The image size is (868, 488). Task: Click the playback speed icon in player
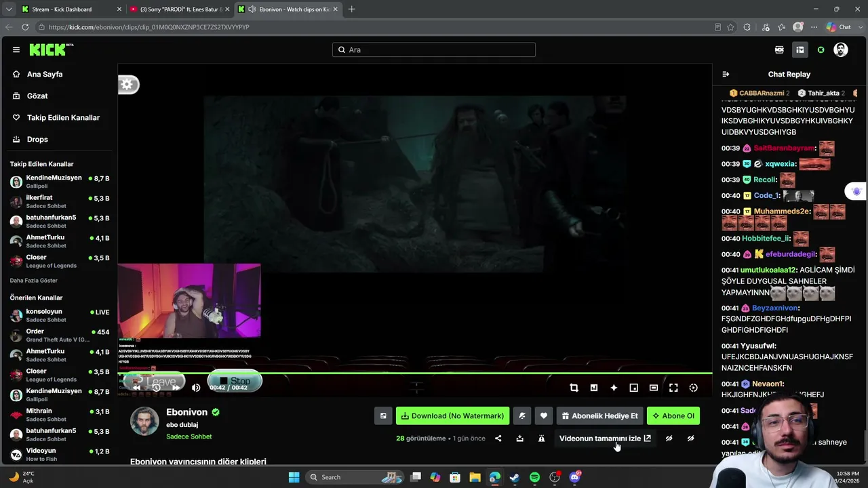[x=693, y=388]
